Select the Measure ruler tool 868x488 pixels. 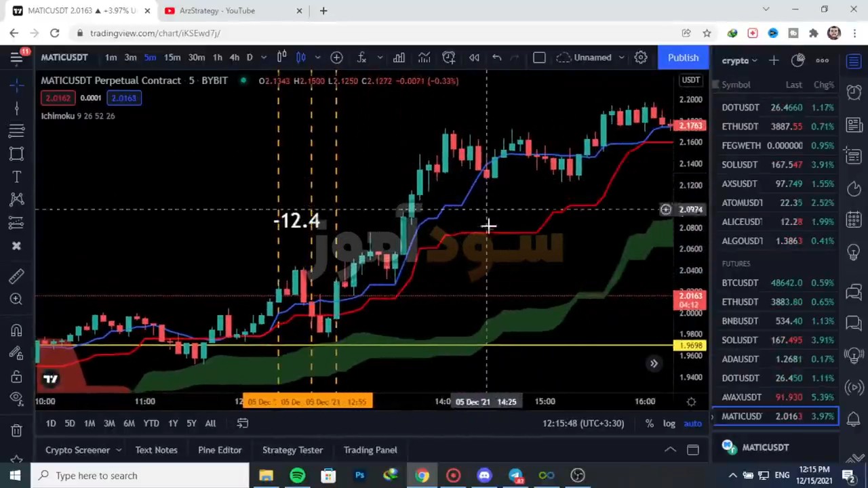17,276
